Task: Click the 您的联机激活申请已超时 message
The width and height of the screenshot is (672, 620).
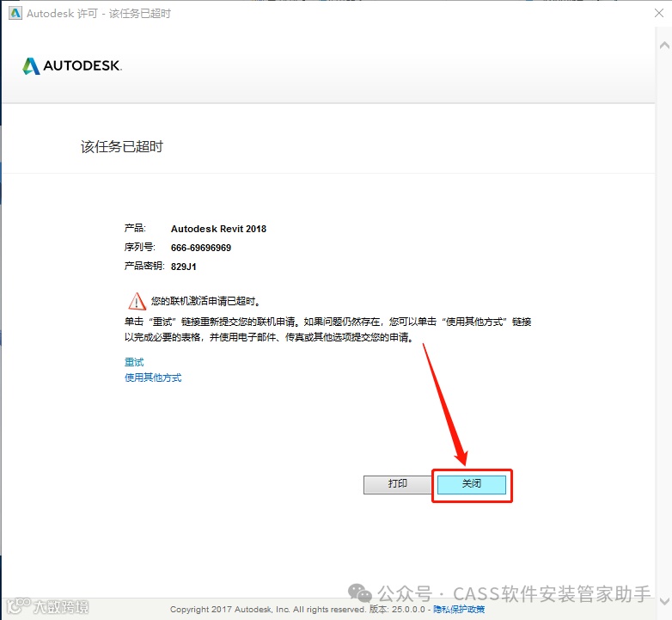Action: click(x=205, y=302)
